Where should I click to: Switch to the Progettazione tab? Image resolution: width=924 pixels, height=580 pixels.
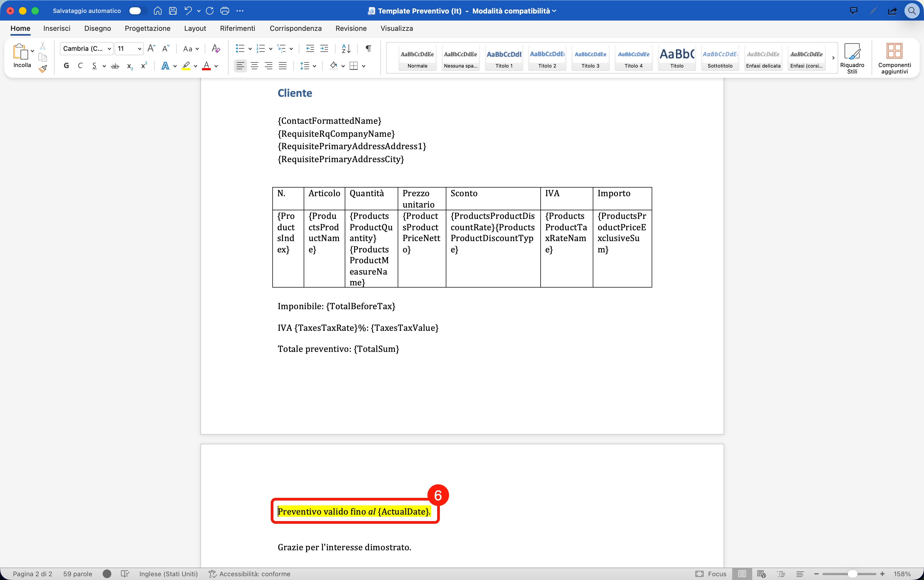pos(148,28)
